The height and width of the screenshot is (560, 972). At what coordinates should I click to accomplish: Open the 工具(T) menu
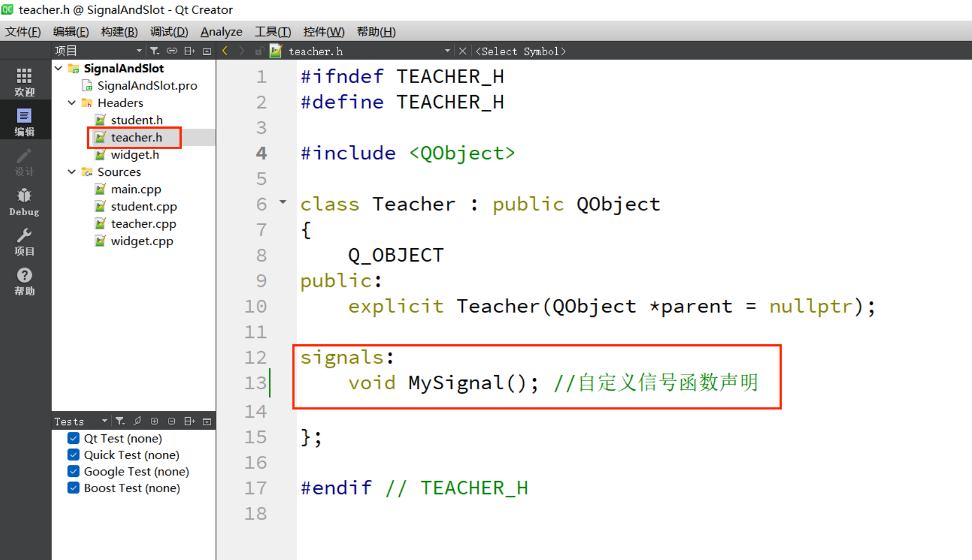coord(273,32)
